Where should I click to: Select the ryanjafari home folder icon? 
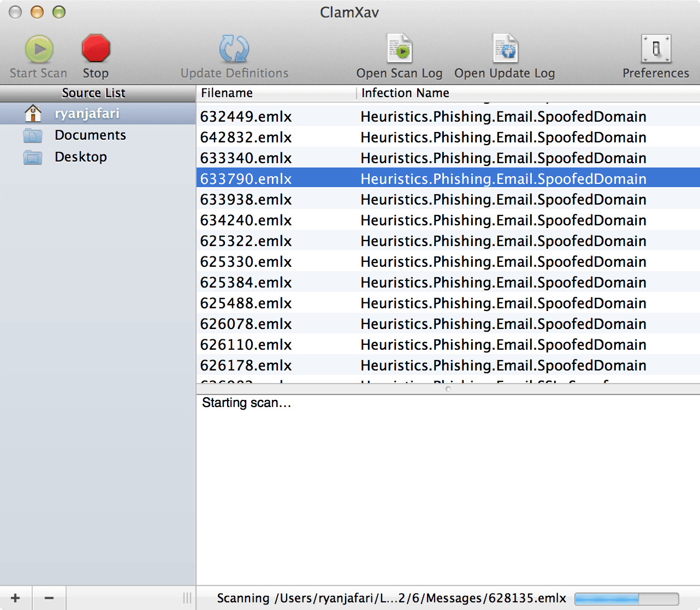point(33,113)
